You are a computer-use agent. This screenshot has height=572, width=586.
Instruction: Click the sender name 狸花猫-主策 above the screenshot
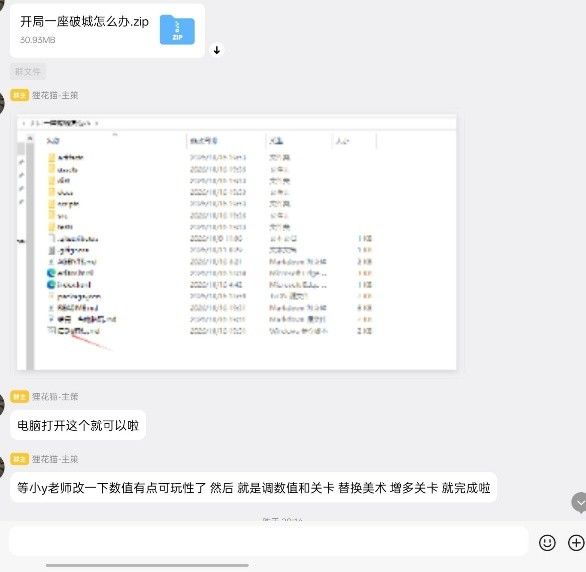55,95
